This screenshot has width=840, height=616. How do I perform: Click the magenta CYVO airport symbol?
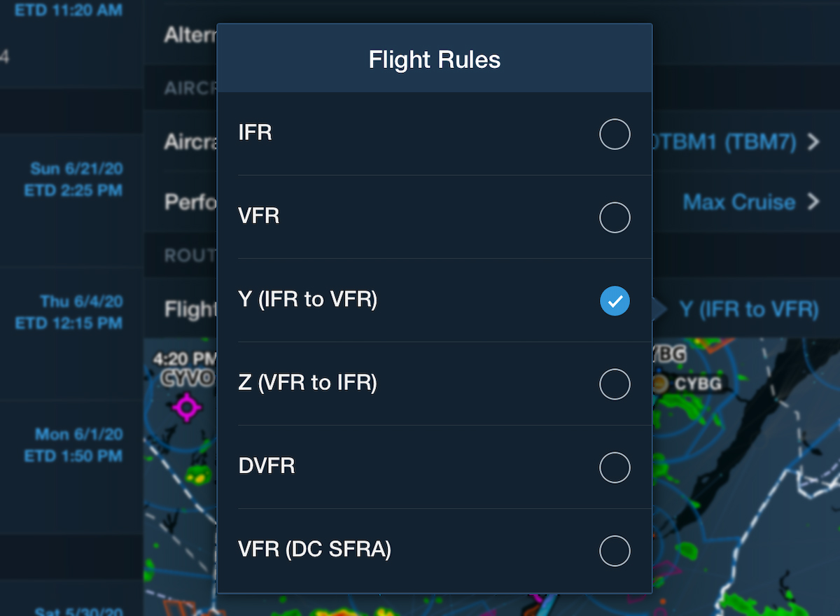[x=187, y=407]
